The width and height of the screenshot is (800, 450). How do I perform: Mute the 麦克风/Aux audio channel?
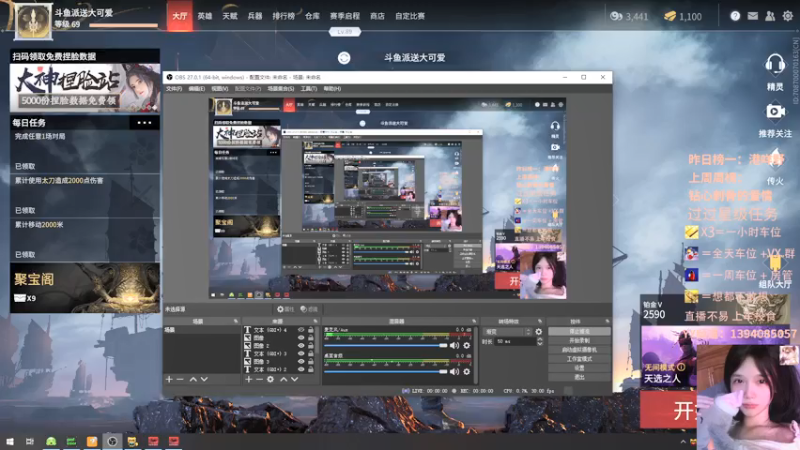454,345
